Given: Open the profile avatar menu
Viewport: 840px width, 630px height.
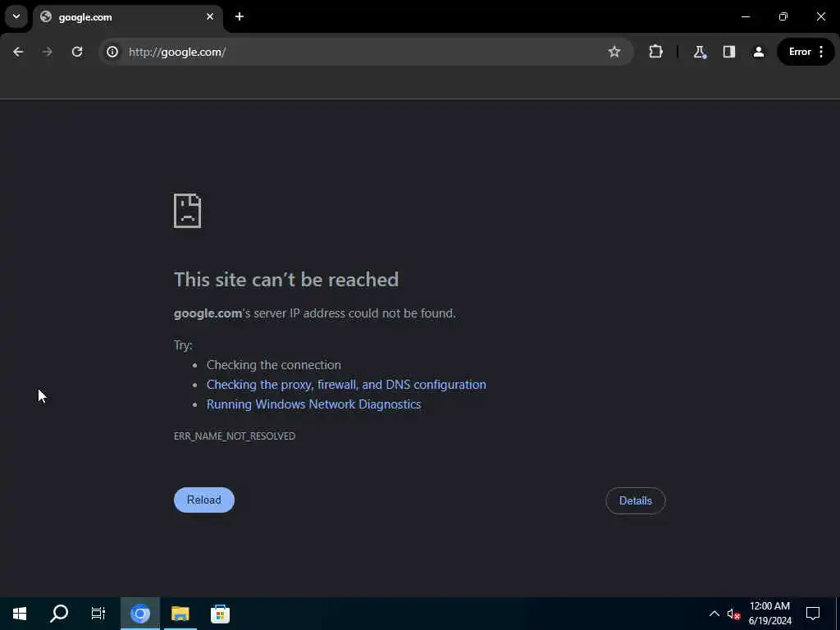Looking at the screenshot, I should coord(759,52).
